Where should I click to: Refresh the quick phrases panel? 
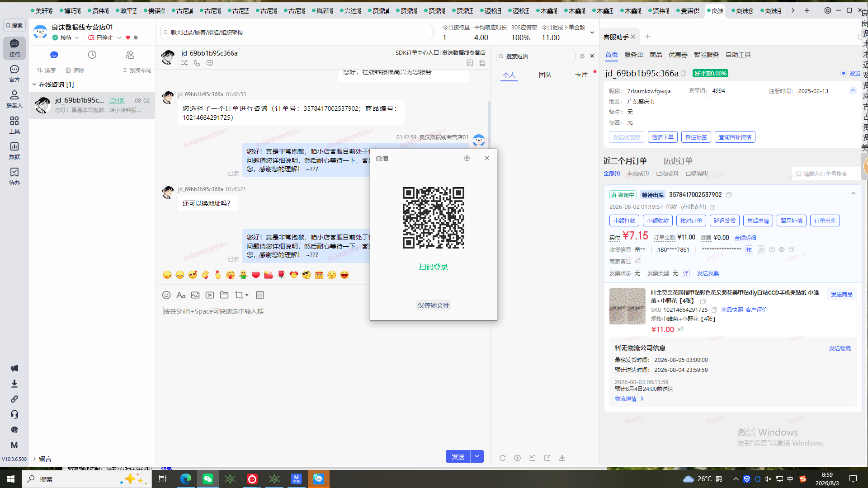point(502,458)
